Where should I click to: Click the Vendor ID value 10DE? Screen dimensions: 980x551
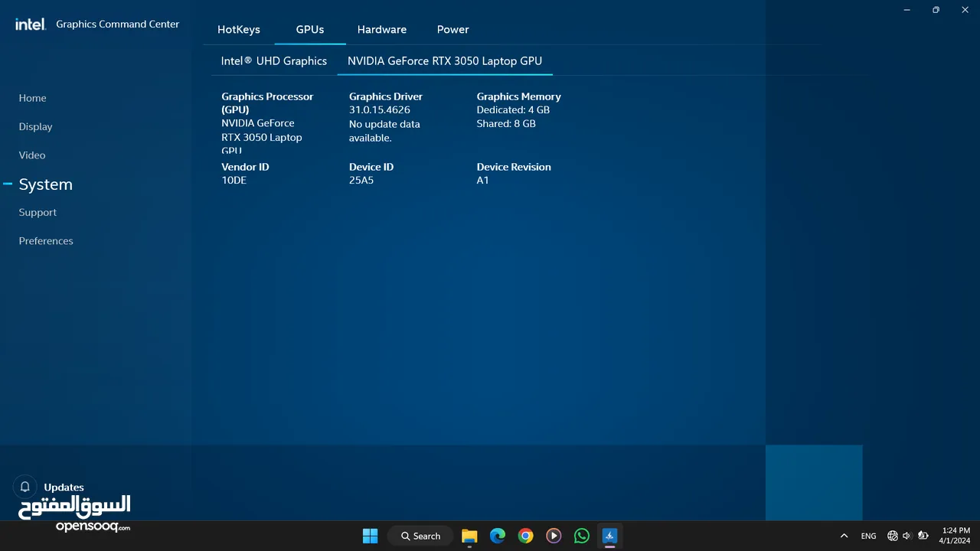click(x=234, y=180)
